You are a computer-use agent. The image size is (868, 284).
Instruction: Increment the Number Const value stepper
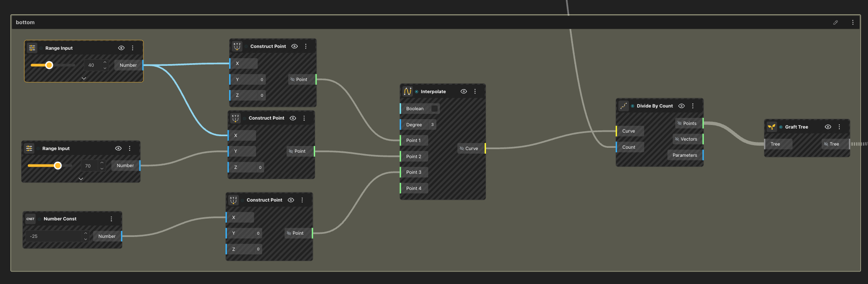pos(86,233)
